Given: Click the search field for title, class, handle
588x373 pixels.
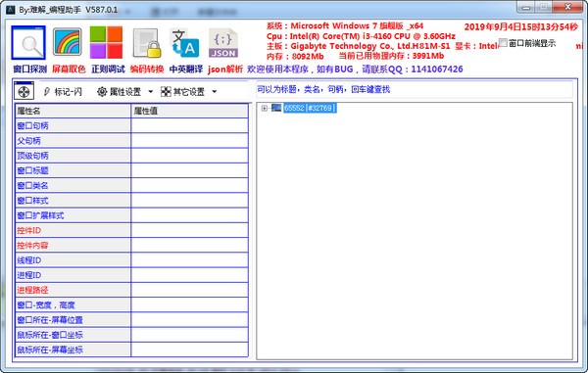Looking at the screenshot, I should point(414,89).
